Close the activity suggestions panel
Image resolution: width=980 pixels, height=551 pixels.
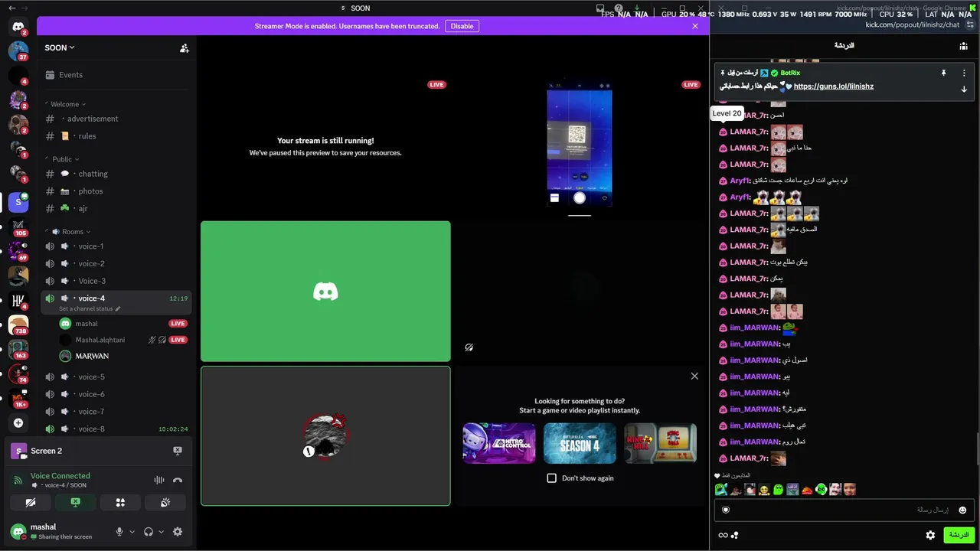tap(694, 376)
